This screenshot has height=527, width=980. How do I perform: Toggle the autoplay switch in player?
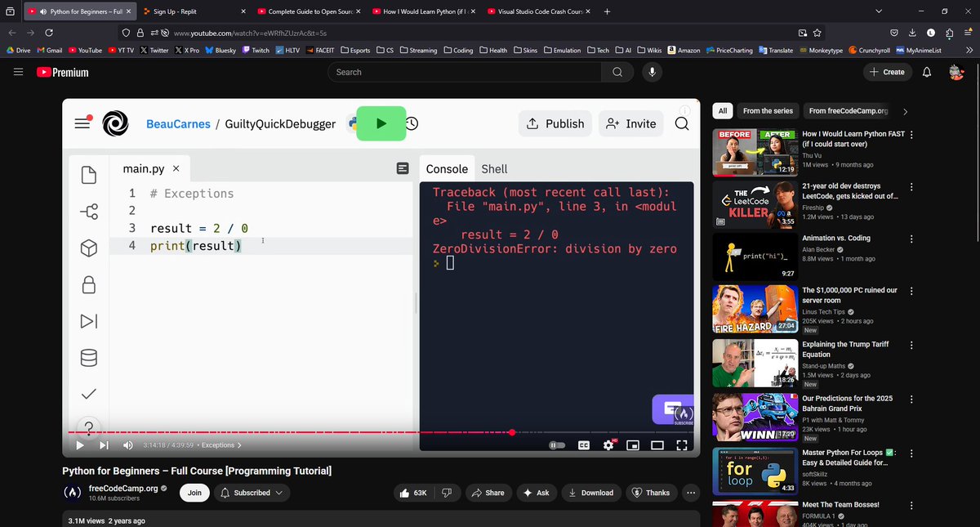pos(558,445)
